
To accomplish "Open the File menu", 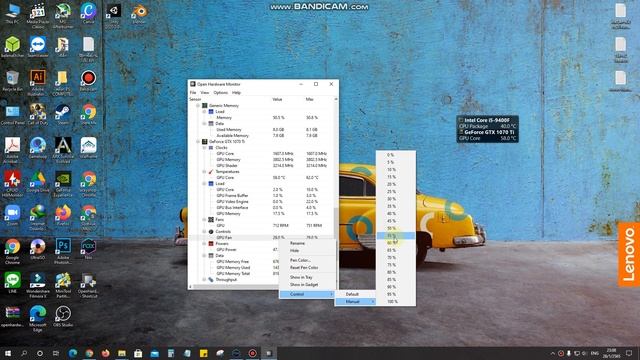I will pyautogui.click(x=193, y=93).
